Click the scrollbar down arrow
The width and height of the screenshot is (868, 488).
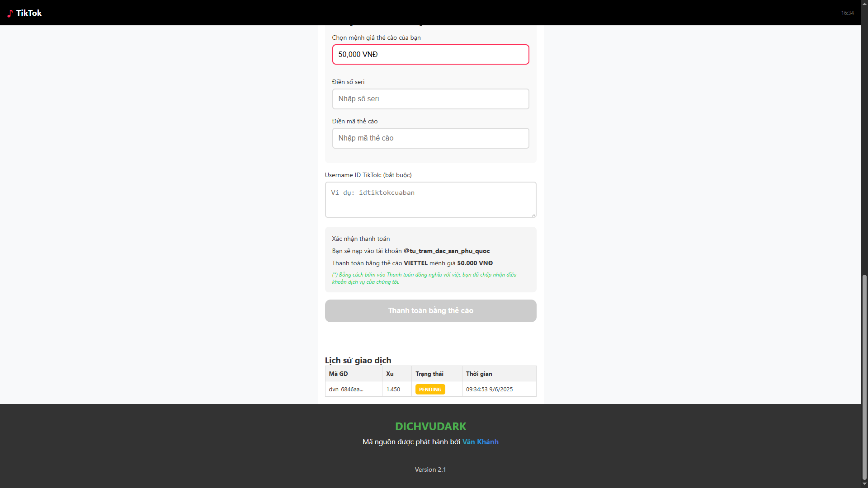[x=864, y=484]
